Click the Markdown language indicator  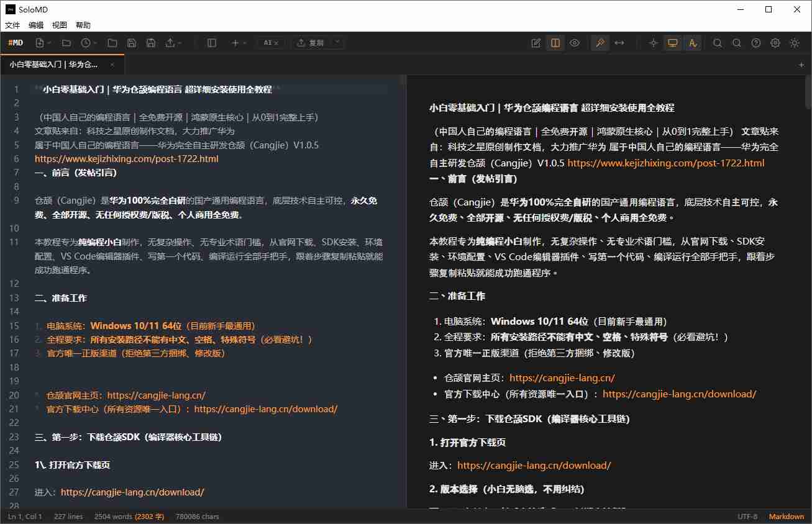[x=786, y=516]
